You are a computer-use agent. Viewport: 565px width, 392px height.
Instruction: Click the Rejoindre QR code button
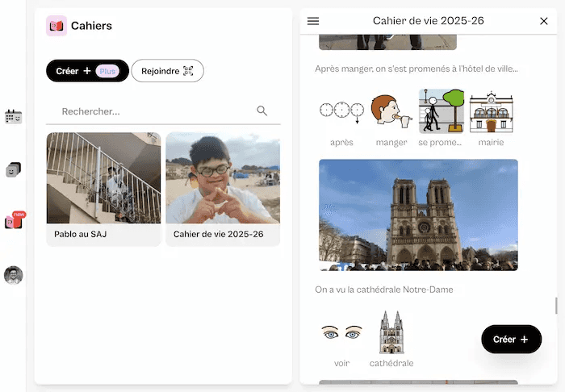point(167,71)
